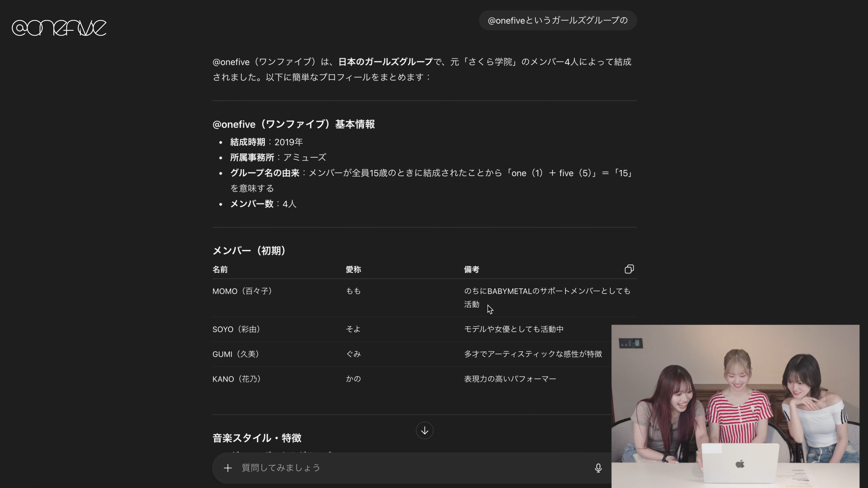Click the 名前 column header
868x488 pixels.
click(x=220, y=270)
